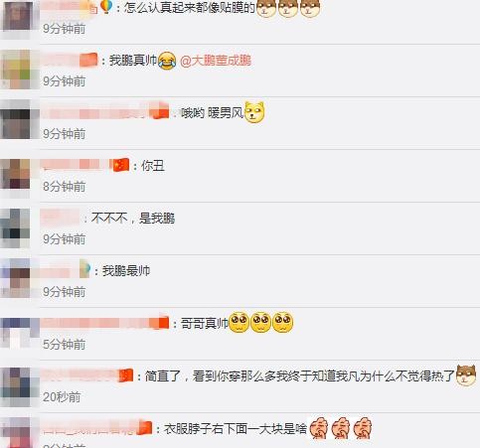Open avatar of the 你丑 commenter
Viewport: 480px width, 448px height.
tap(15, 175)
